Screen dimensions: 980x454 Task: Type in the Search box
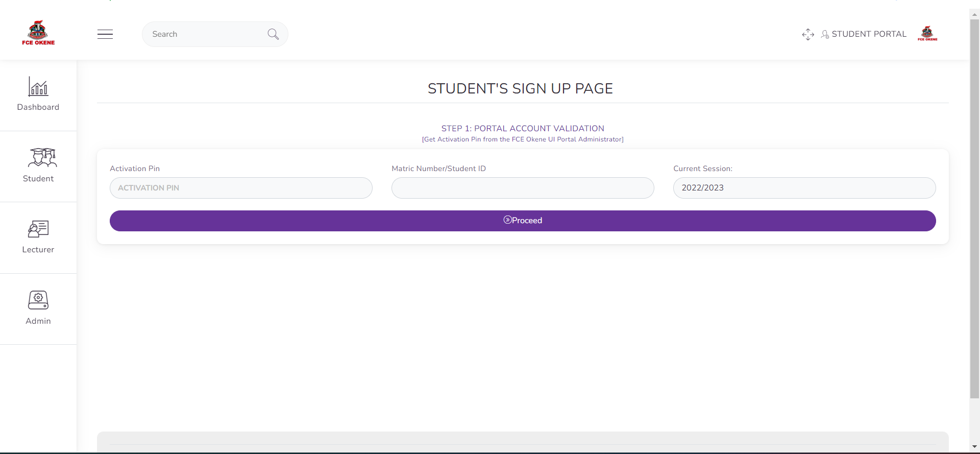(204, 34)
